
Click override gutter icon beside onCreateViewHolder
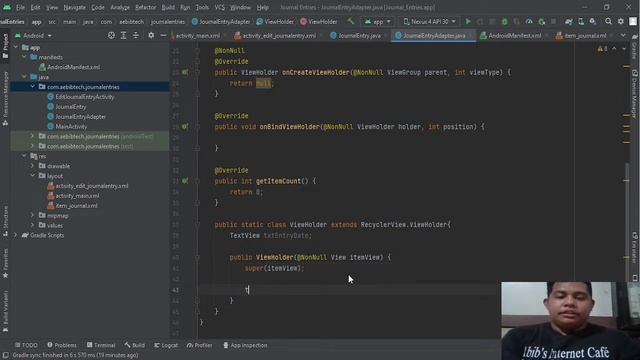185,72
